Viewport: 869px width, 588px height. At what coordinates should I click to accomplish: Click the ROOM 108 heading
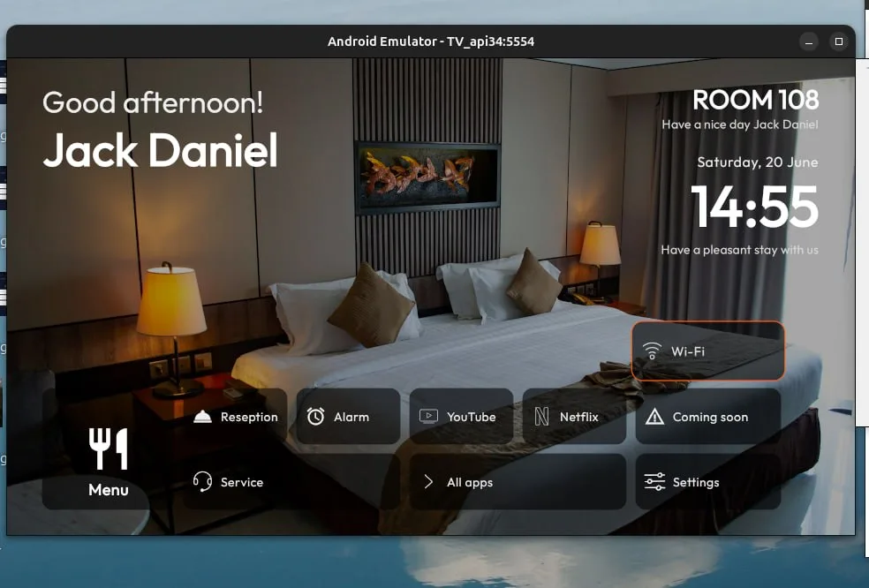(x=755, y=100)
